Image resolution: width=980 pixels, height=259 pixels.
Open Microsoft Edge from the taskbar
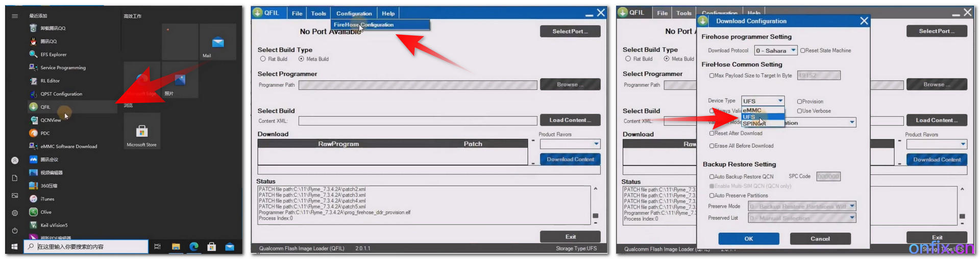click(194, 247)
